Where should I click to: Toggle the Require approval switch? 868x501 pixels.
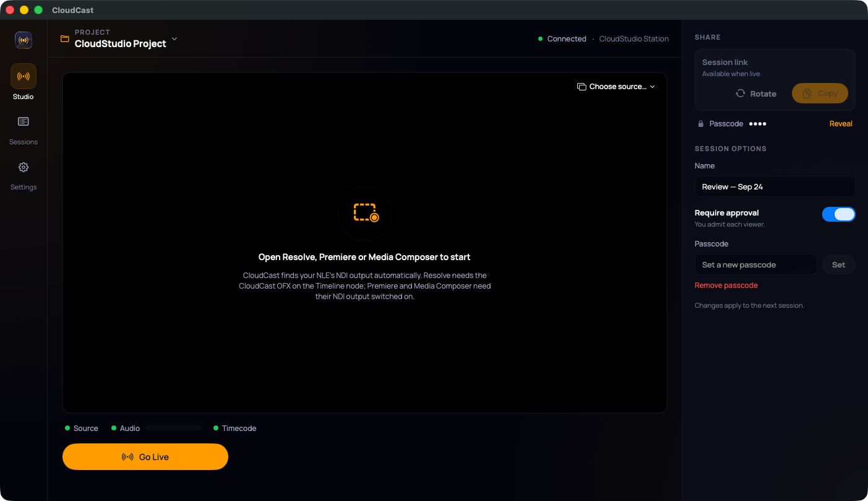[x=838, y=214]
